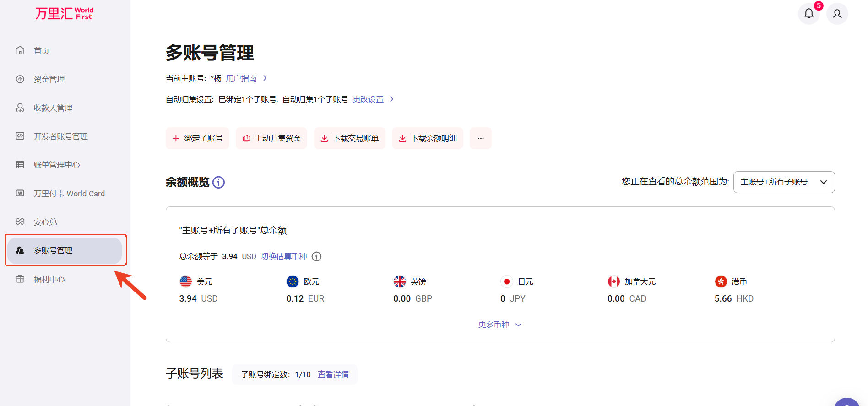868x406 pixels.
Task: Expand 更多币种 to show more currencies
Action: (499, 325)
